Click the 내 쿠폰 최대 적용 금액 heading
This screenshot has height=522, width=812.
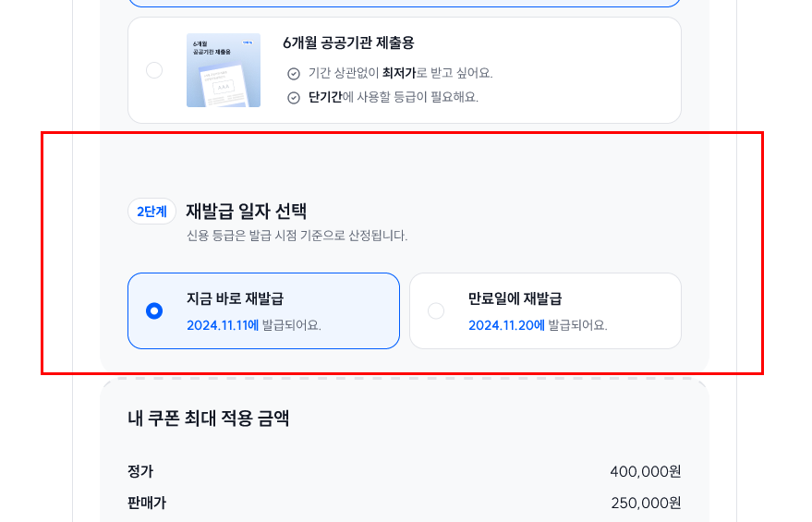[208, 418]
